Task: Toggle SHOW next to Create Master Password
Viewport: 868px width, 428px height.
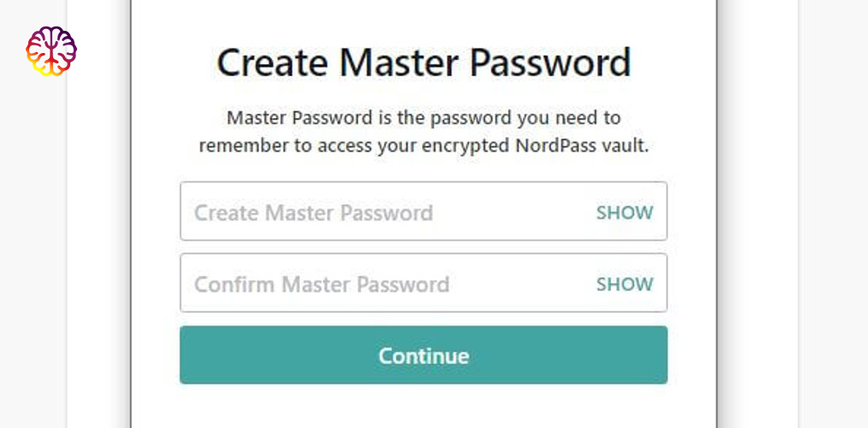Action: coord(625,213)
